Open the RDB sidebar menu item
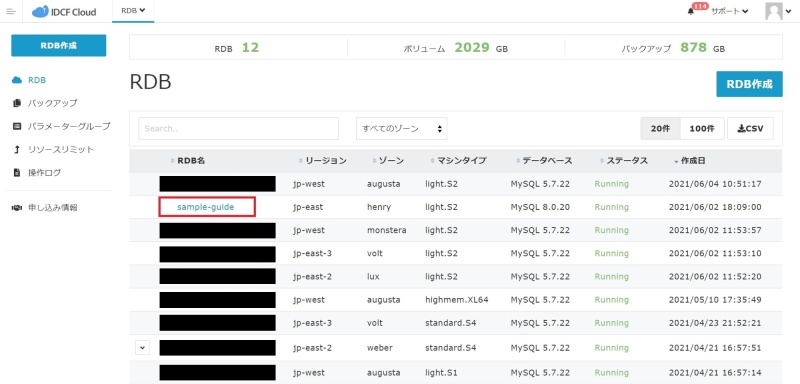The width and height of the screenshot is (800, 384). tap(37, 80)
